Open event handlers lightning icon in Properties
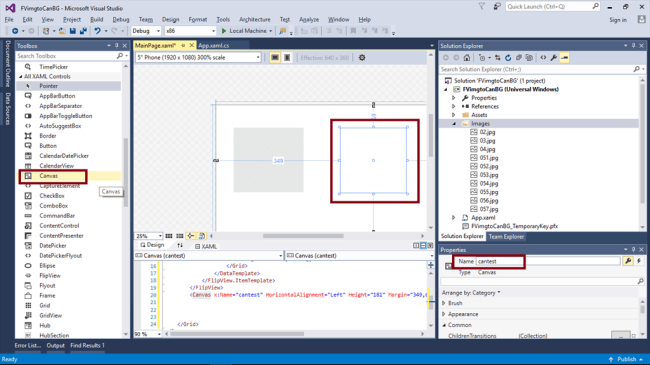This screenshot has width=650, height=365. tap(639, 261)
